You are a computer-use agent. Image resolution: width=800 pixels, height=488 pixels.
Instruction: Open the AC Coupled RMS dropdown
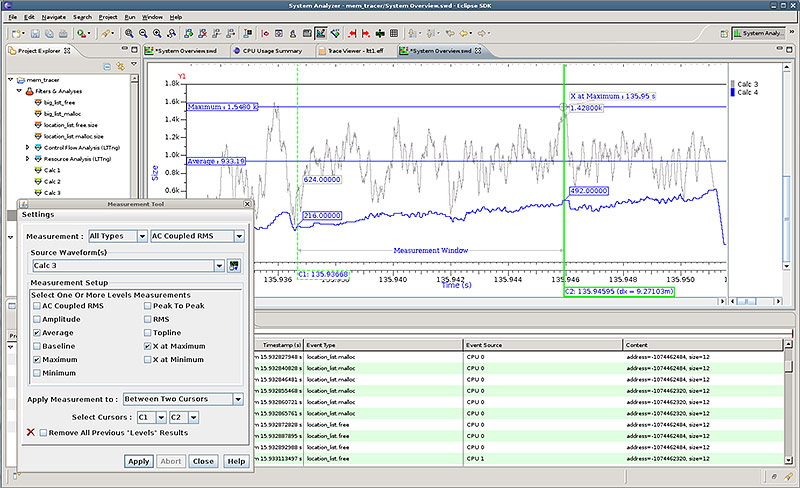pyautogui.click(x=239, y=236)
